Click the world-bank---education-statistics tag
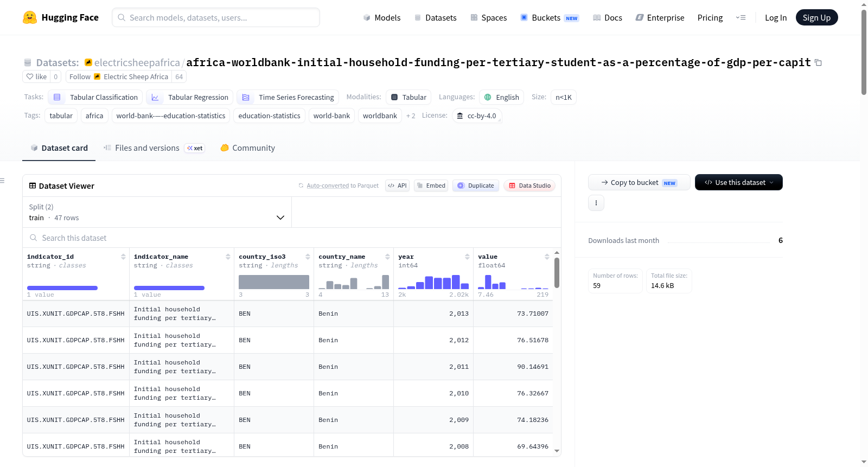 (171, 116)
